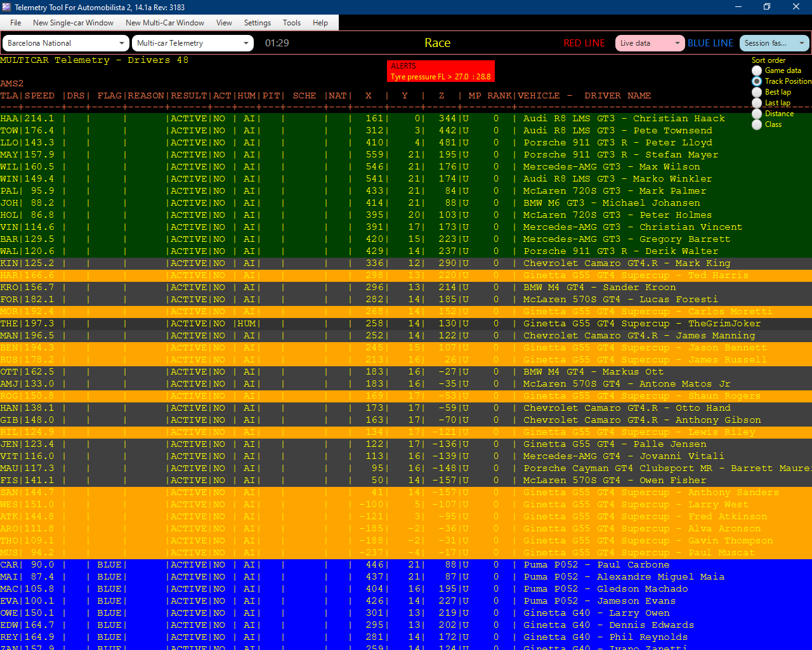The image size is (812, 650).
Task: Open the Tools menu
Action: pos(292,23)
